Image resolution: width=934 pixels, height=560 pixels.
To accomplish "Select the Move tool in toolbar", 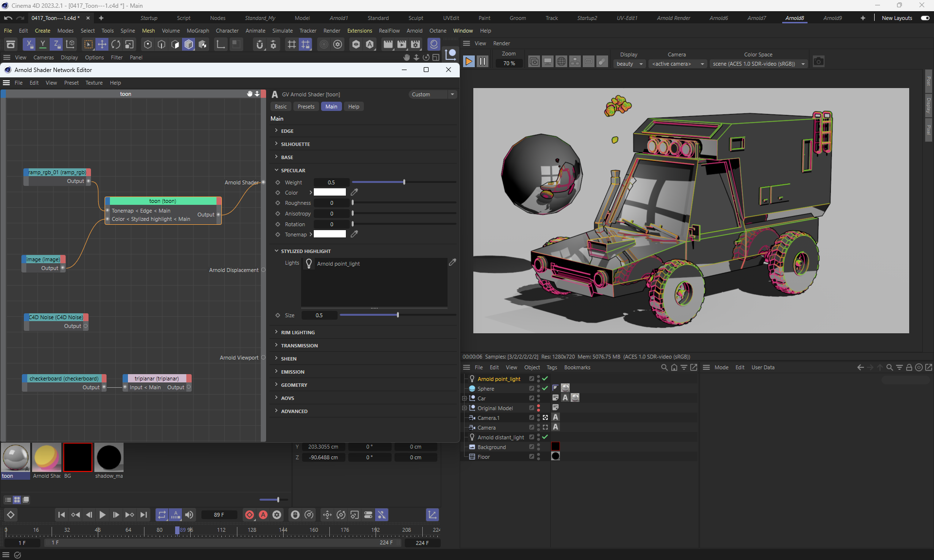I will pos(102,44).
